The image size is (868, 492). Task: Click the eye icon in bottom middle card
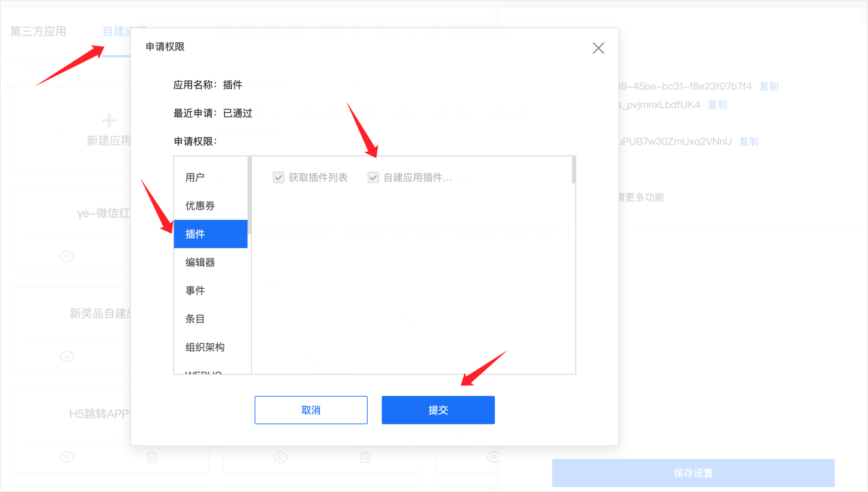[280, 457]
